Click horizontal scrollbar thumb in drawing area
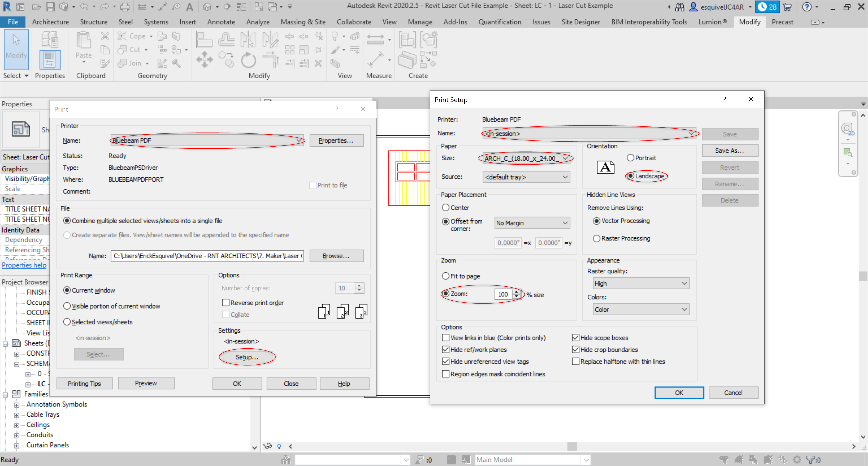This screenshot has height=466, width=868. 572,446
